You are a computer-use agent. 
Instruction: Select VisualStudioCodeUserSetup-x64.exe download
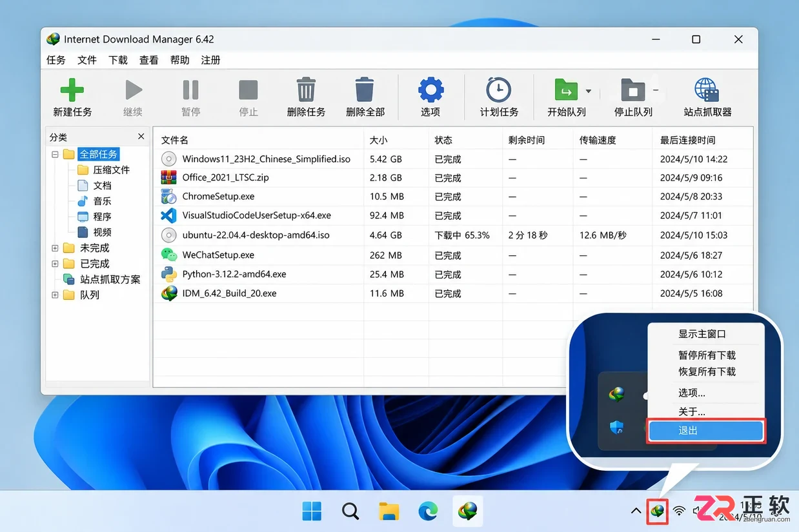(453, 215)
